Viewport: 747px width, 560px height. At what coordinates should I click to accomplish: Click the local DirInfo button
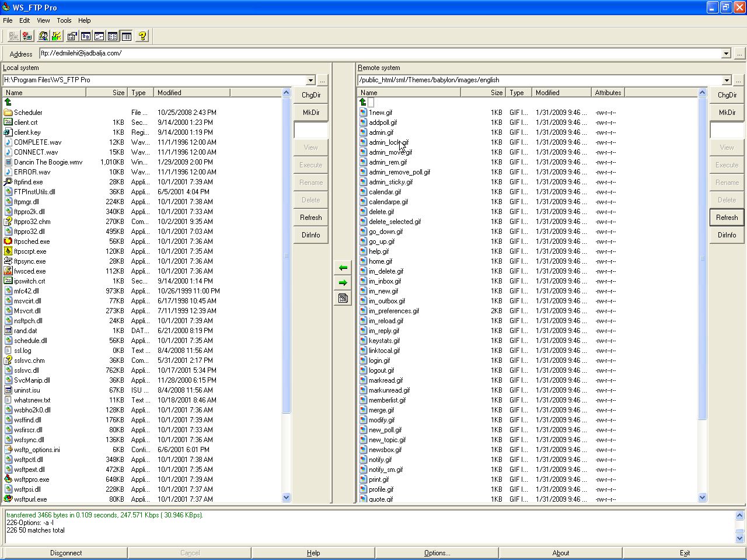click(311, 235)
